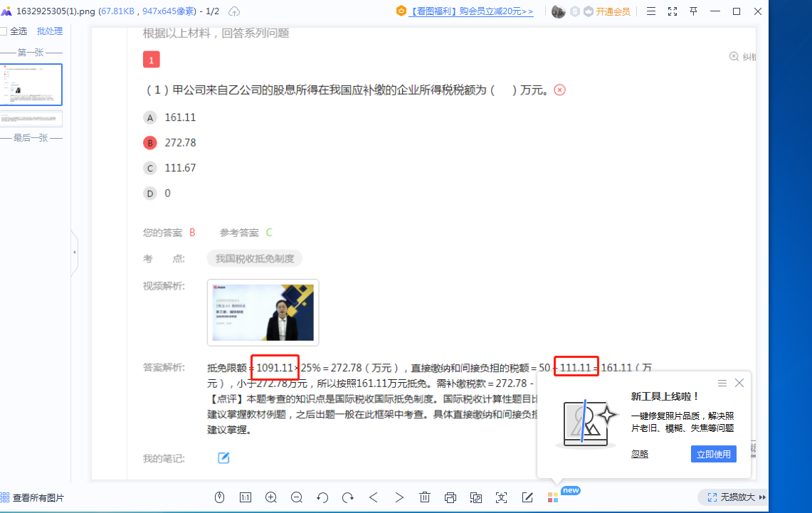This screenshot has width=812, height=513.
Task: Click the zoom out magnifier icon
Action: click(297, 497)
